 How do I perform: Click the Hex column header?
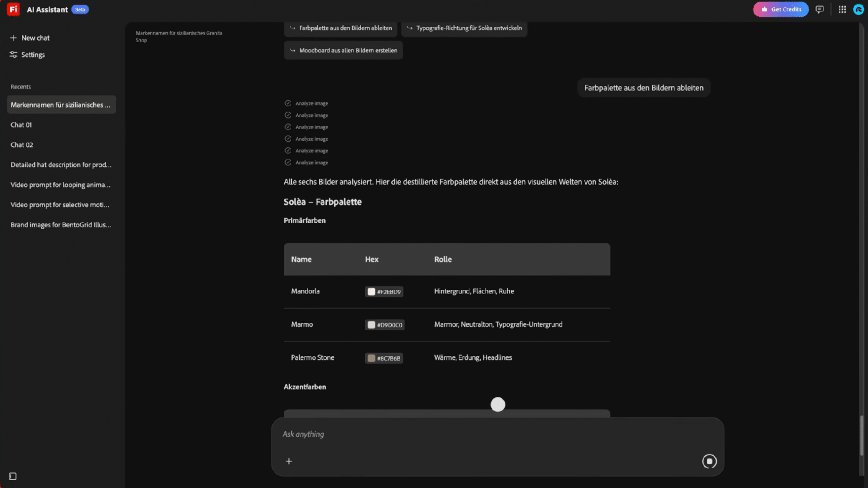pyautogui.click(x=372, y=259)
